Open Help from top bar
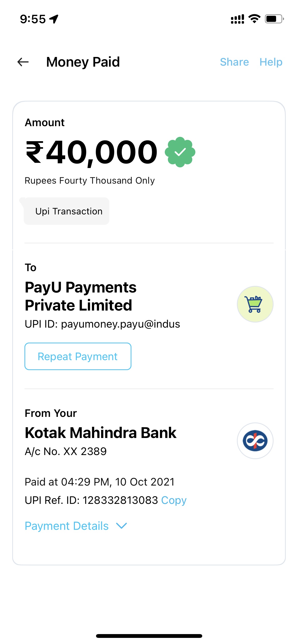 coord(271,62)
